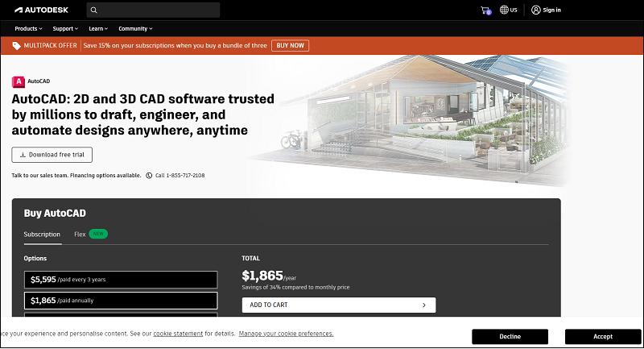Click the BUY NOW button

point(290,46)
